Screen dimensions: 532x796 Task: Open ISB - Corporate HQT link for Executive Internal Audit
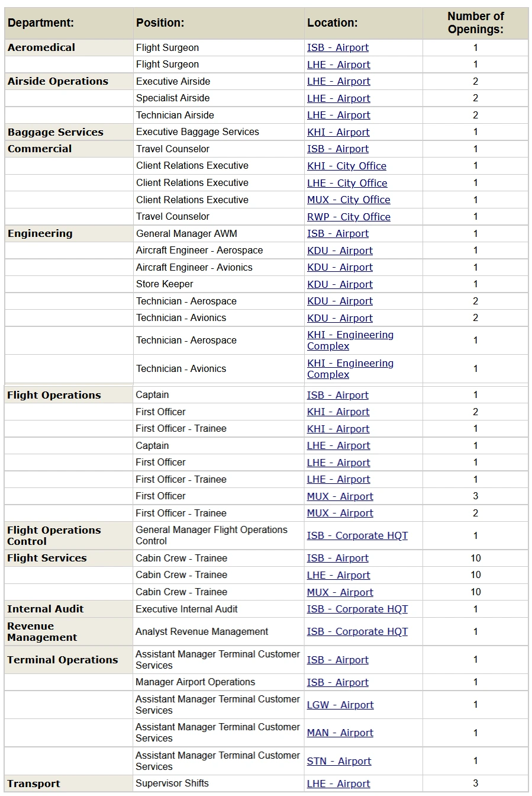click(357, 609)
